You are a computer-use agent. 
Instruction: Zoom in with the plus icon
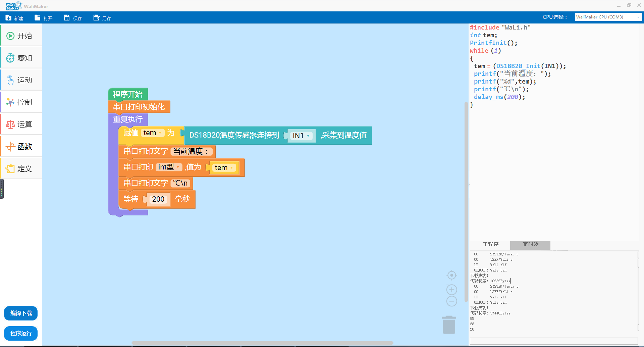click(451, 290)
